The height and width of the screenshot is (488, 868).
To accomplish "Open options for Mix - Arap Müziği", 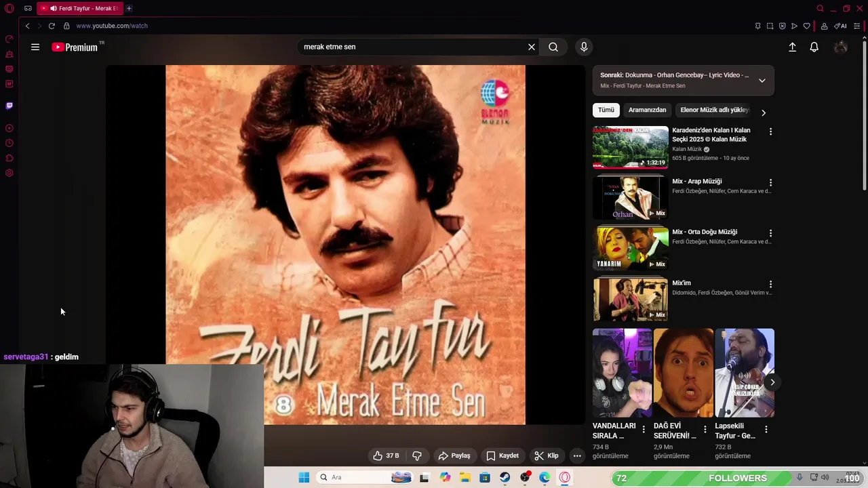I will click(x=770, y=182).
